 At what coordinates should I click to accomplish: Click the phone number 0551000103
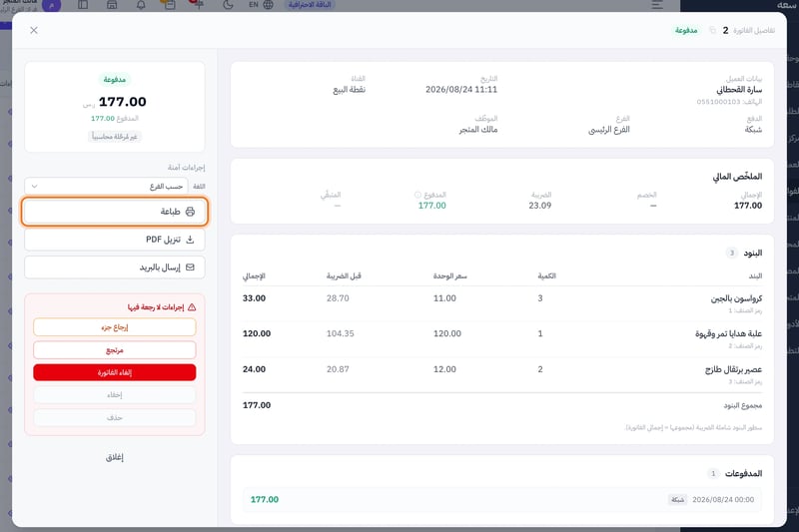(x=718, y=102)
